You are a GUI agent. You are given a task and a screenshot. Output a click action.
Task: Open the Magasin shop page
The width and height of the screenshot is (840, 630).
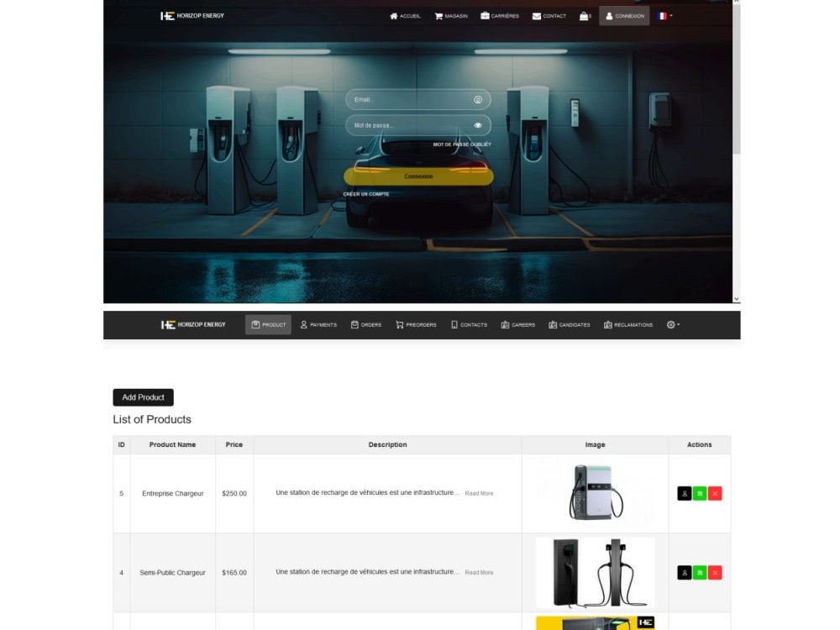coord(451,16)
